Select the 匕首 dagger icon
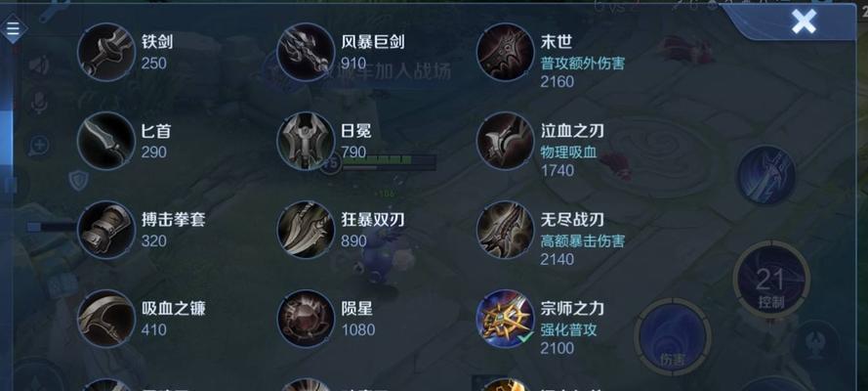 click(x=106, y=141)
